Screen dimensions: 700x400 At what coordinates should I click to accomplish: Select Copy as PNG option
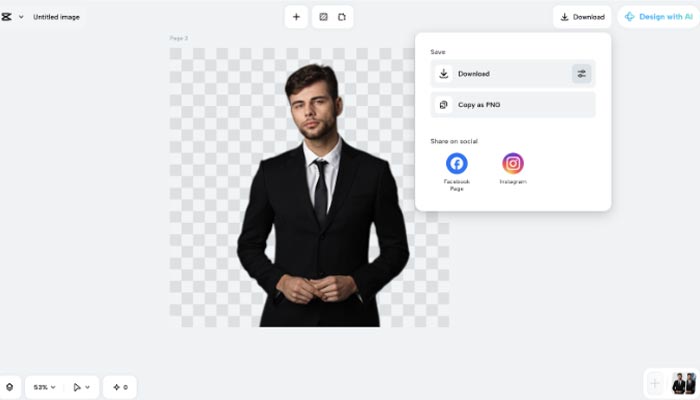click(x=512, y=105)
